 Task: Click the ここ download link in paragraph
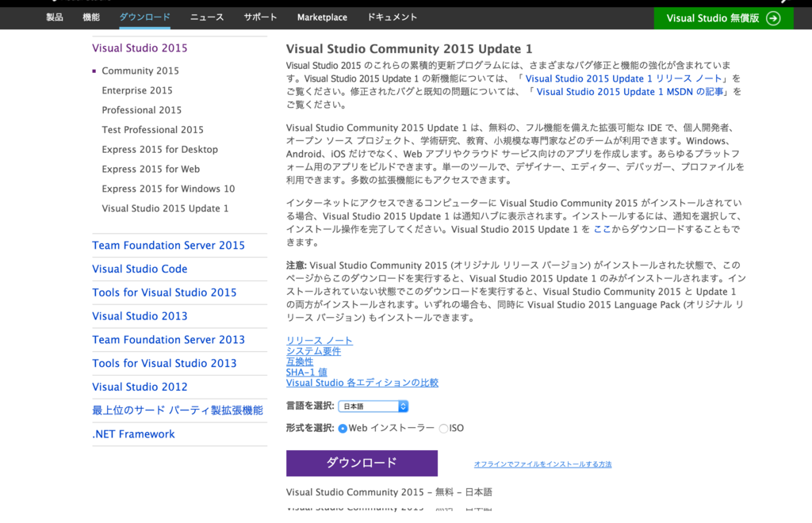(602, 229)
